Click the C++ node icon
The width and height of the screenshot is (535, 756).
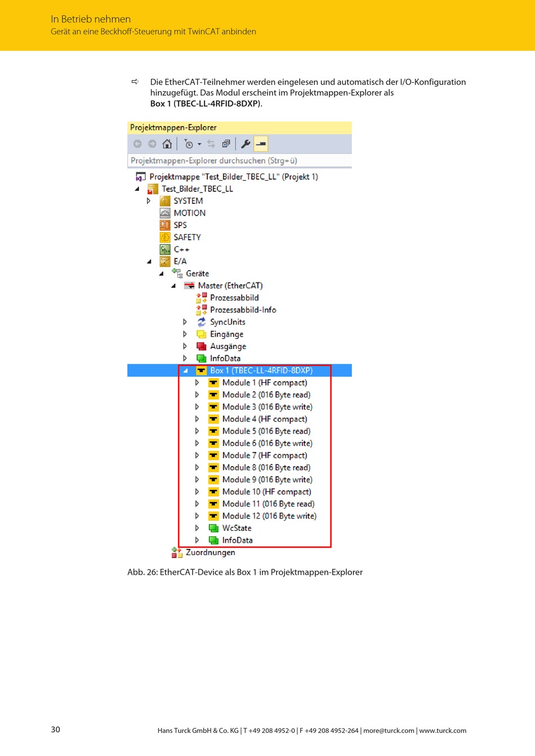[x=165, y=249]
